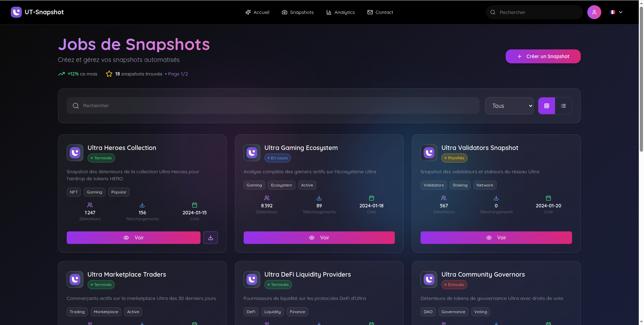Screen dimensions: 644x325
Task: Switch to list view layout
Action: click(563, 106)
